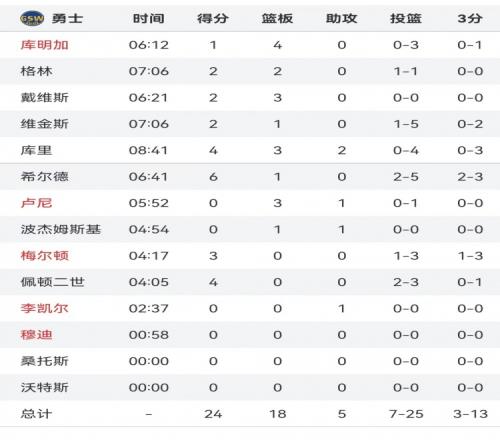The image size is (500, 440).
Task: Select player 穆迪
Action: coord(36,335)
